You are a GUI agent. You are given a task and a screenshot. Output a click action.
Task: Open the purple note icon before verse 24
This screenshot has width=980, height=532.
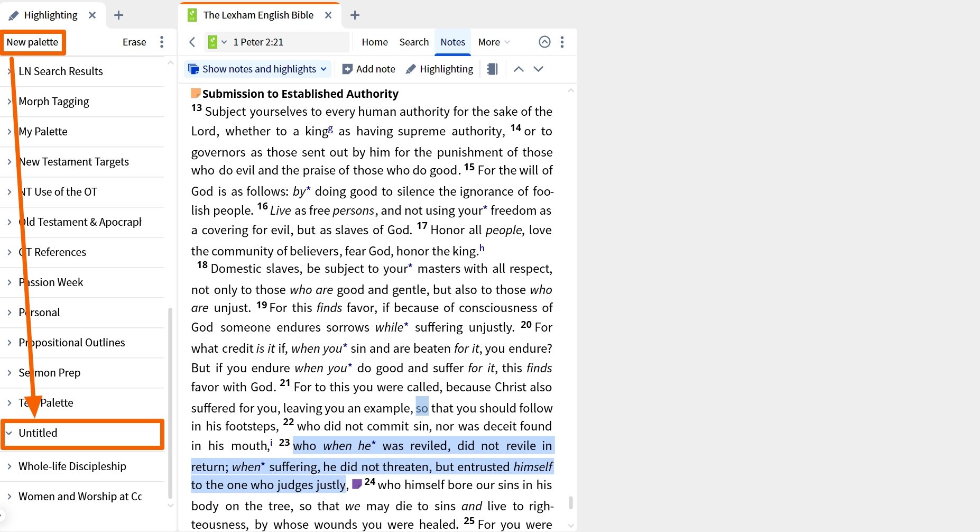click(x=357, y=484)
